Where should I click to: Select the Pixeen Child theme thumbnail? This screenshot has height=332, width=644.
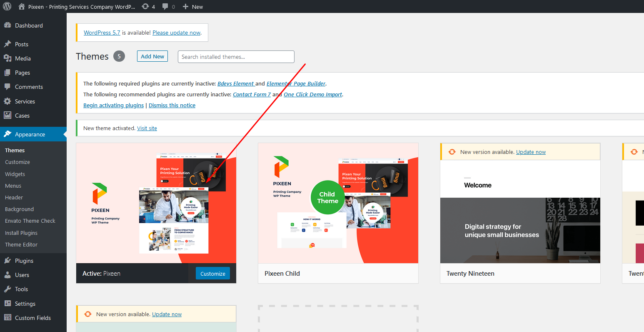click(338, 203)
